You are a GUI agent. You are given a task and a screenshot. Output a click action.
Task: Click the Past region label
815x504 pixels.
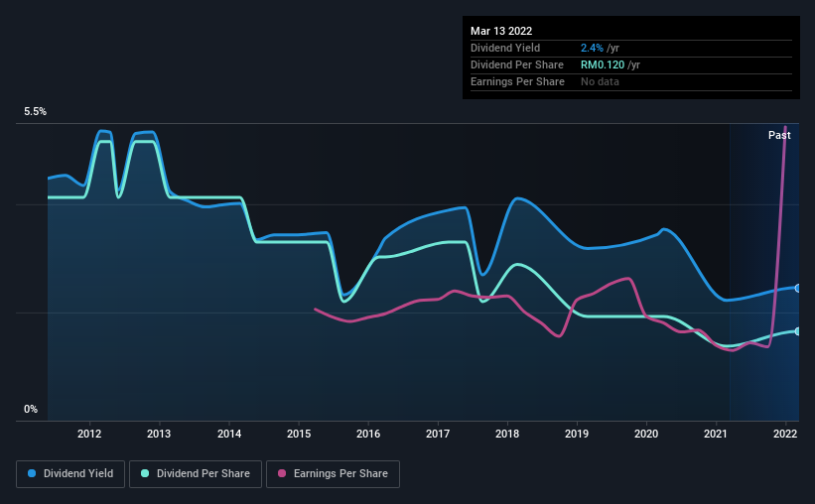click(779, 135)
